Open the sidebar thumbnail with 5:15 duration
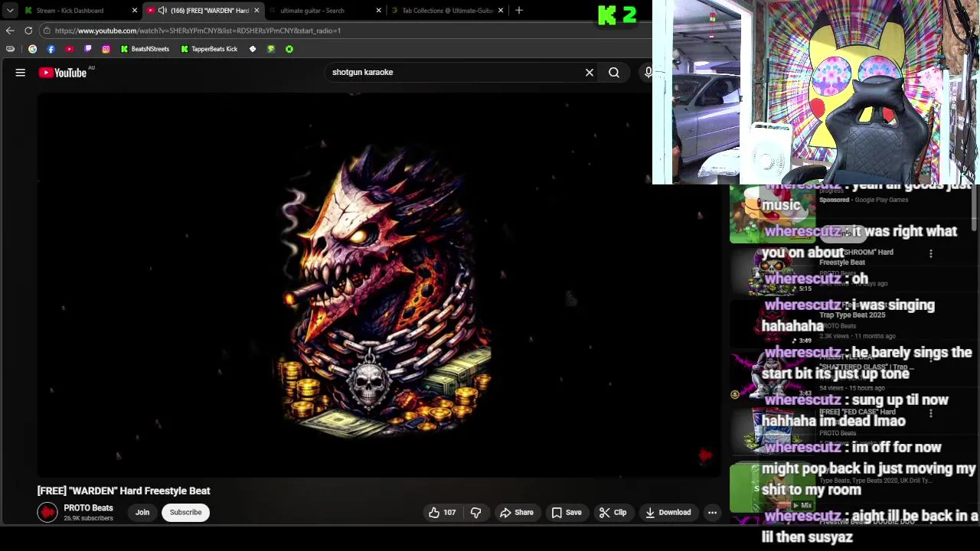Image resolution: width=980 pixels, height=551 pixels. pos(773,271)
